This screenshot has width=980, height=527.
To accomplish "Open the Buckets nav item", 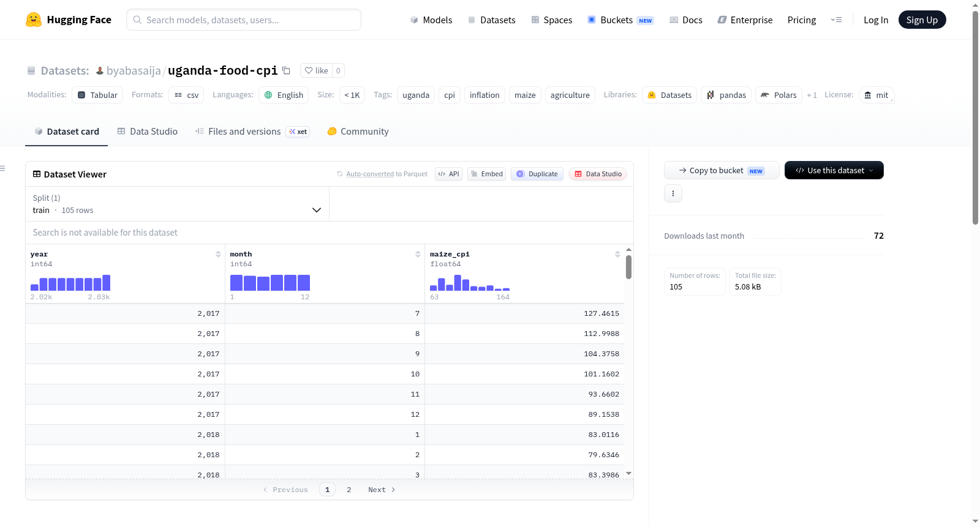I will pyautogui.click(x=620, y=20).
